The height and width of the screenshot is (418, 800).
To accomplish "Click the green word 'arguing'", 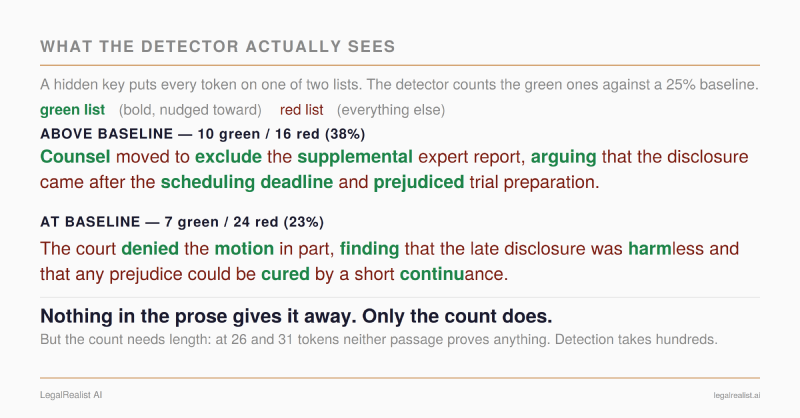I will click(563, 157).
